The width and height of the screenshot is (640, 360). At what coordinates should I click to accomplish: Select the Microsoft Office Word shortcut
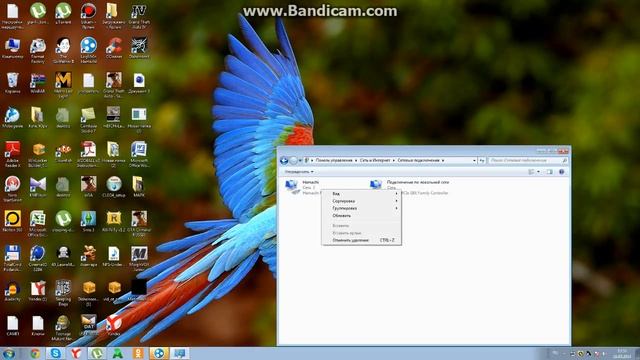pyautogui.click(x=139, y=154)
